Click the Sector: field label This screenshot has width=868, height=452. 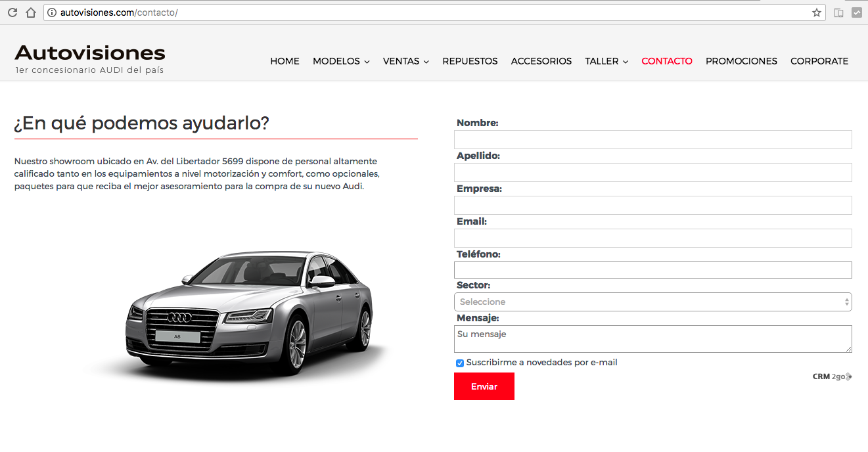(474, 285)
